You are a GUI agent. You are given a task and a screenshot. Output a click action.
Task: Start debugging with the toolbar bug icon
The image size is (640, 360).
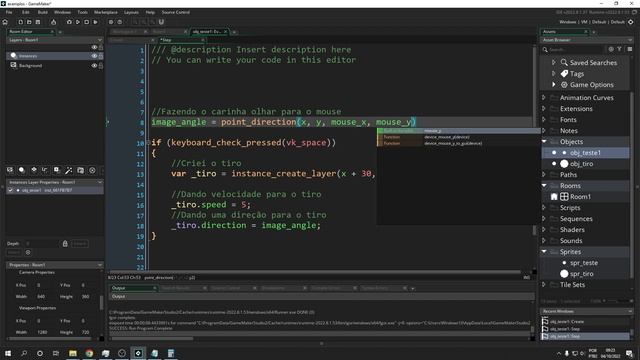[69, 22]
